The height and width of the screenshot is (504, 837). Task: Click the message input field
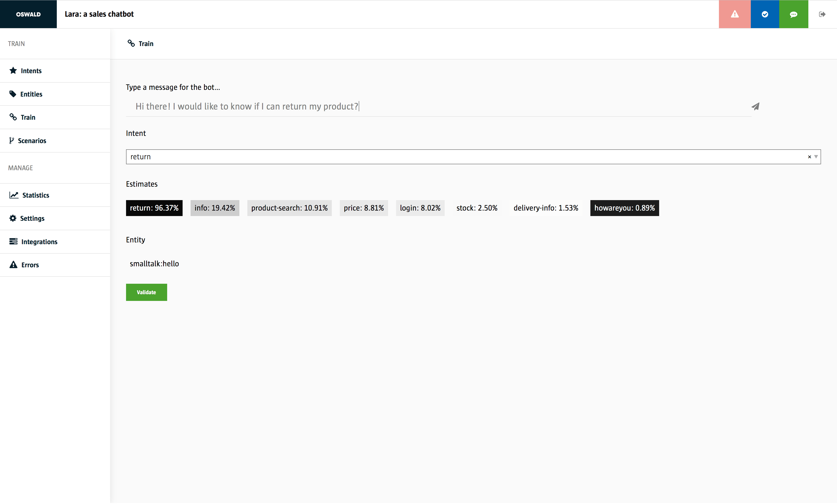(408, 107)
